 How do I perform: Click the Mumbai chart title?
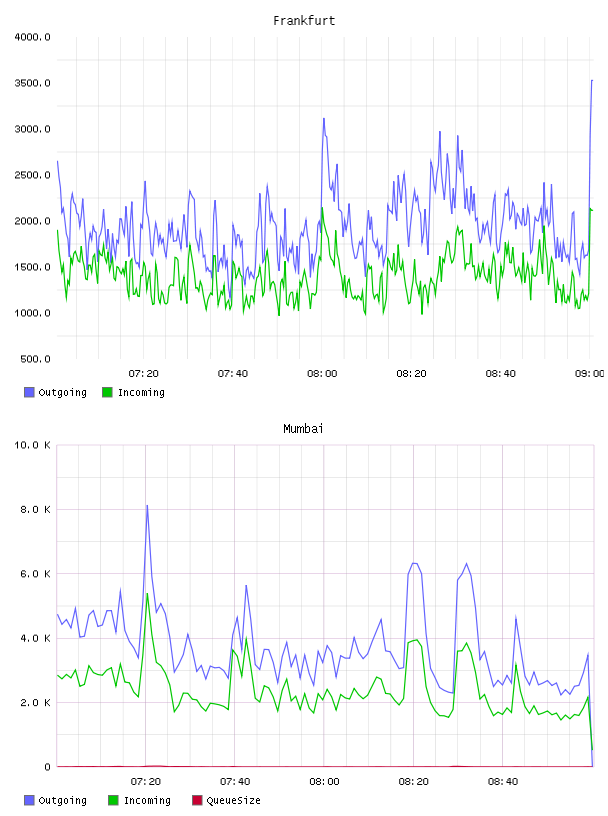coord(303,429)
